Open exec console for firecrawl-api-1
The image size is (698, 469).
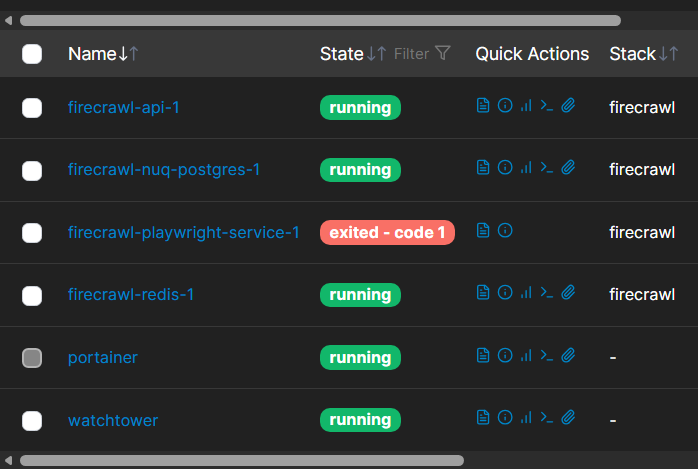click(546, 107)
